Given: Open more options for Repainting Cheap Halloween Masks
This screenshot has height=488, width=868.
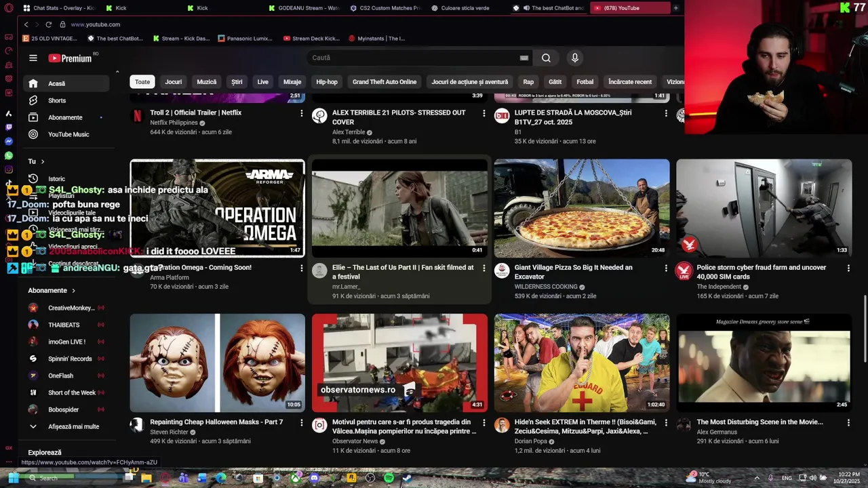Looking at the screenshot, I should [x=302, y=423].
